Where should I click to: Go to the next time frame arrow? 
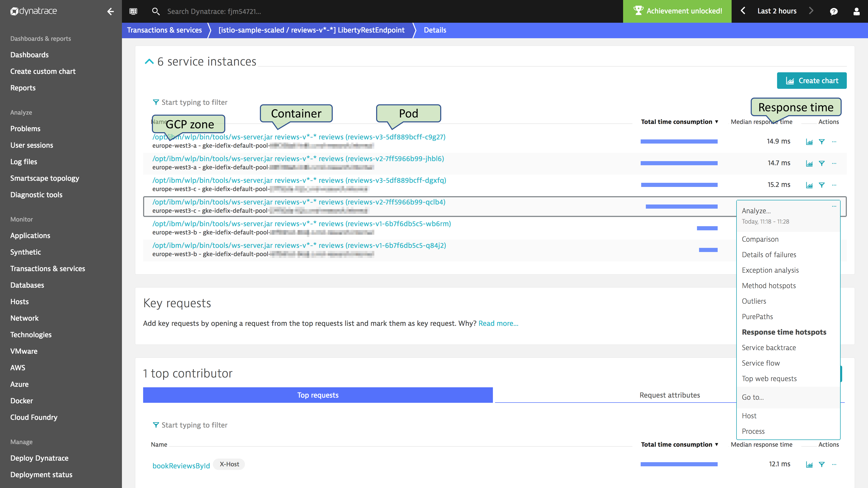(x=811, y=11)
